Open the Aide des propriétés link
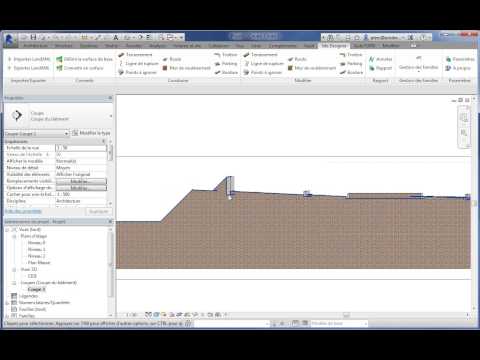480x360 pixels. 23,211
